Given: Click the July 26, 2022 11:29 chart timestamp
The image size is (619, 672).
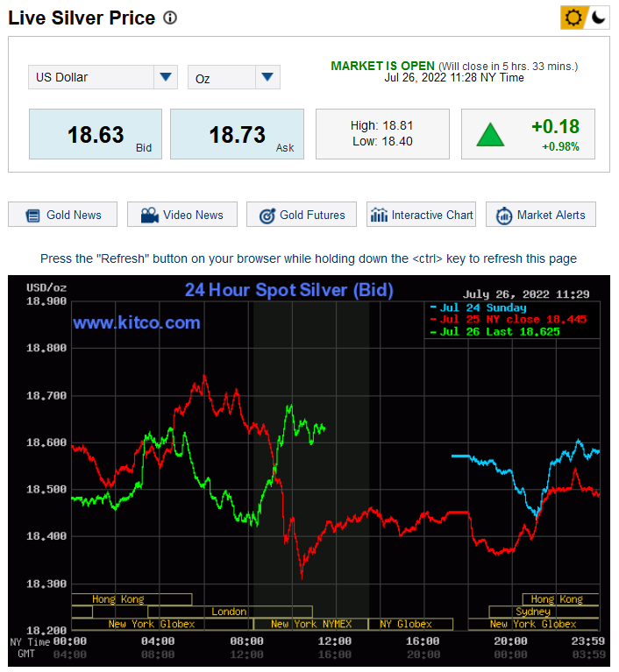Looking at the screenshot, I should [x=526, y=294].
